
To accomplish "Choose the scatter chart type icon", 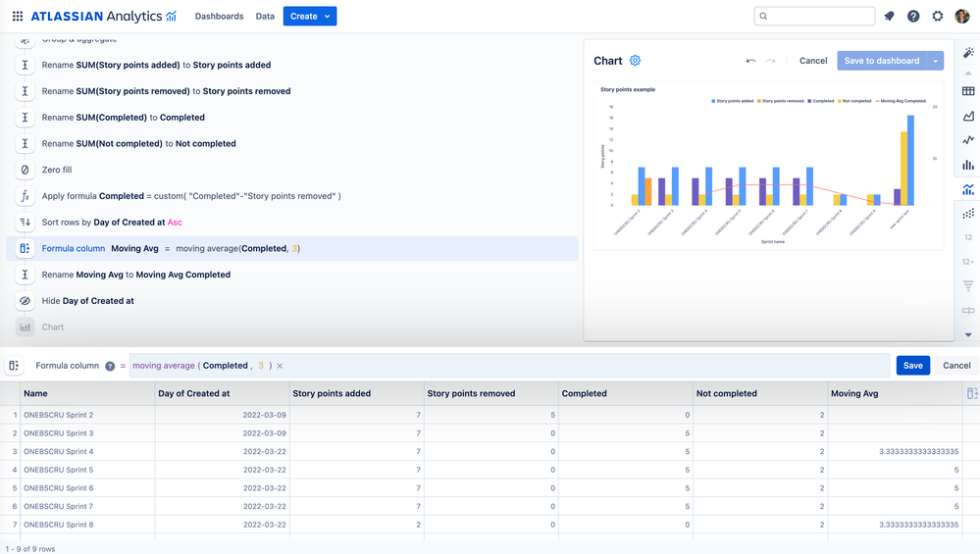I will [x=968, y=213].
